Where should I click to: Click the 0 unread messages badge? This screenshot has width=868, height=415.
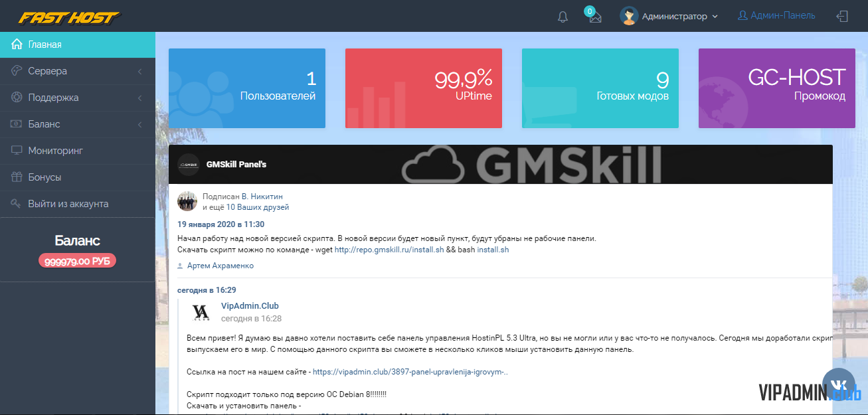(589, 11)
